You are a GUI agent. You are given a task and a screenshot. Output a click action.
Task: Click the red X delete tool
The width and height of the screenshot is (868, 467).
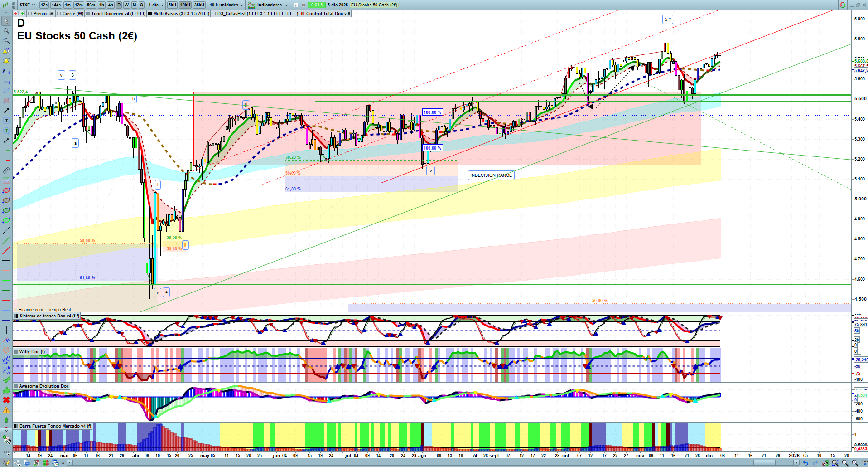click(x=6, y=400)
